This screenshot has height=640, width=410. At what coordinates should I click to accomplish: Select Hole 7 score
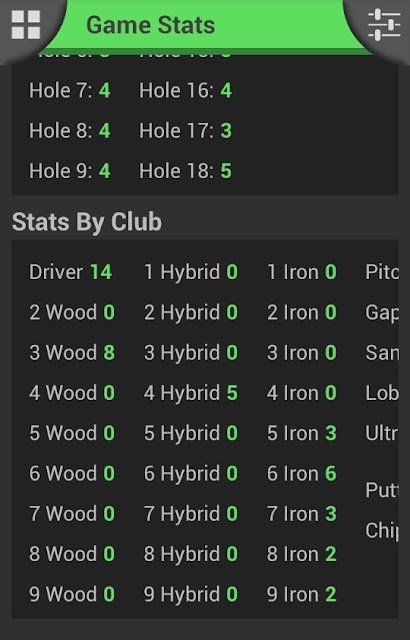(69, 90)
